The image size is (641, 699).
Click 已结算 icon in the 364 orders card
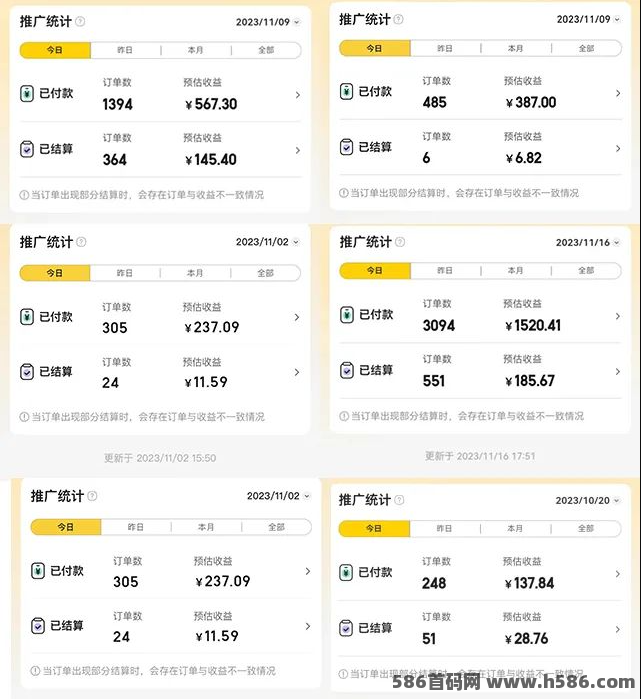coord(27,149)
